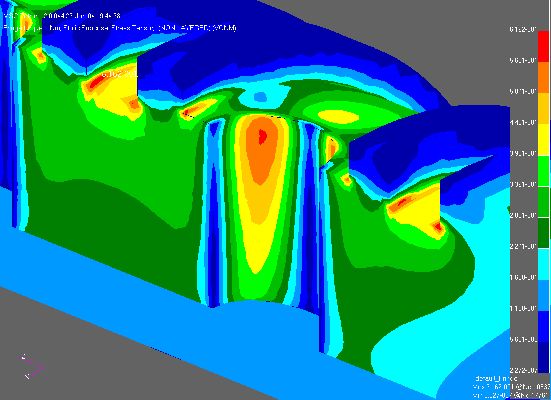Select the darkest navy legend band

click(543, 357)
